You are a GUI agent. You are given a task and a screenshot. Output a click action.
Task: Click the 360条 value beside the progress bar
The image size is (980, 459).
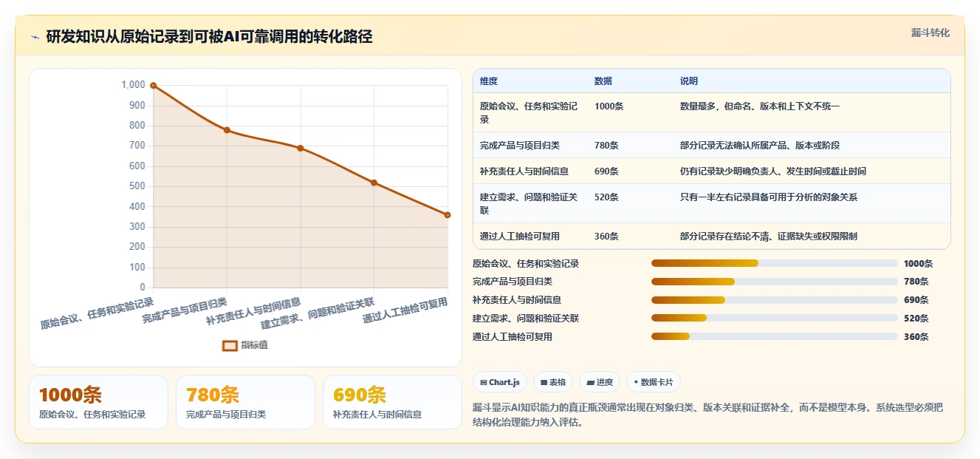pos(916,337)
